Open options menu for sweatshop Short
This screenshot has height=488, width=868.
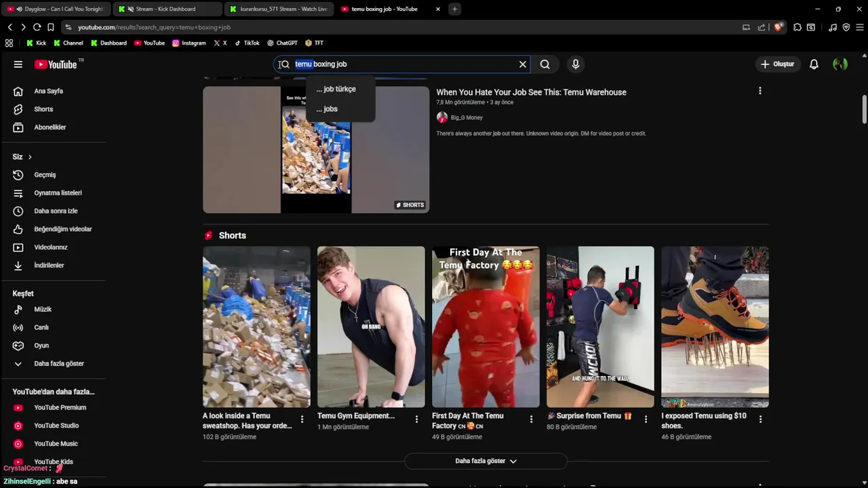tap(302, 420)
